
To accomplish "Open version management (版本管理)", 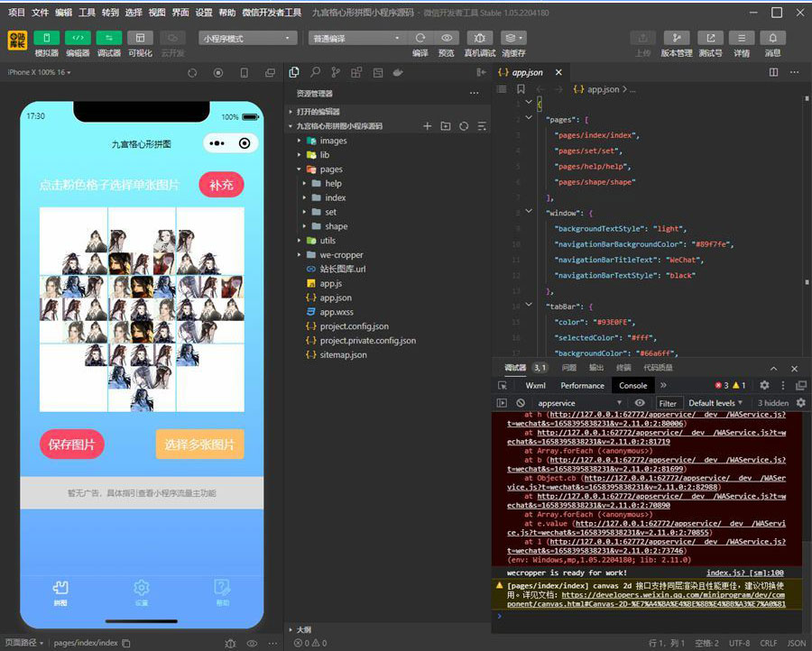I will pyautogui.click(x=676, y=38).
